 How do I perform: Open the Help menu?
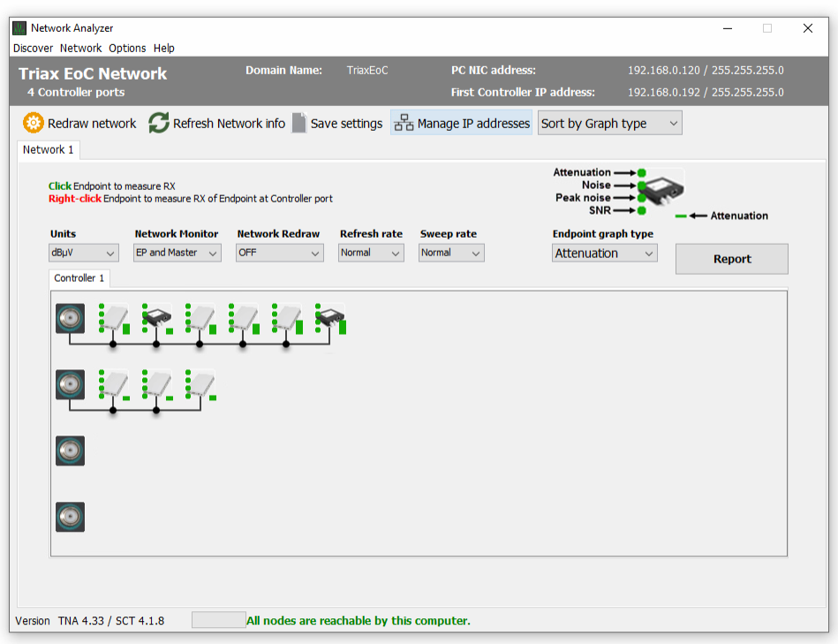point(164,48)
